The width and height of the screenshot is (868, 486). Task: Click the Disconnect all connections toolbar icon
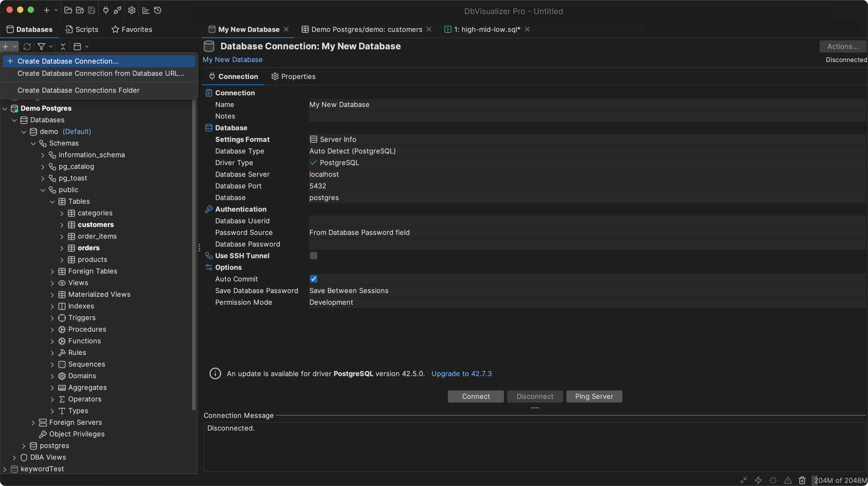(117, 10)
